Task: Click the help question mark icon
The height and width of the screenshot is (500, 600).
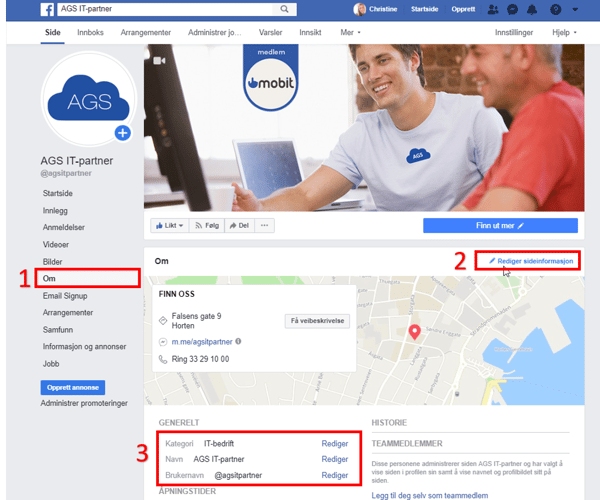Action: pos(556,9)
